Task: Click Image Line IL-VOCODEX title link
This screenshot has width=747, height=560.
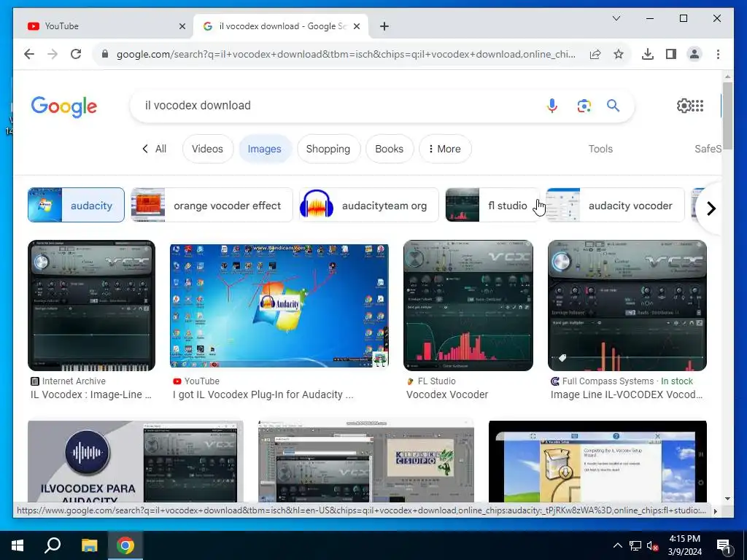Action: tap(627, 394)
